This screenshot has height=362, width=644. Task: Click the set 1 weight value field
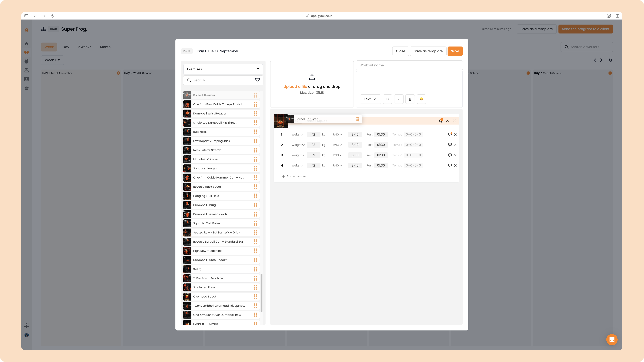(313, 135)
